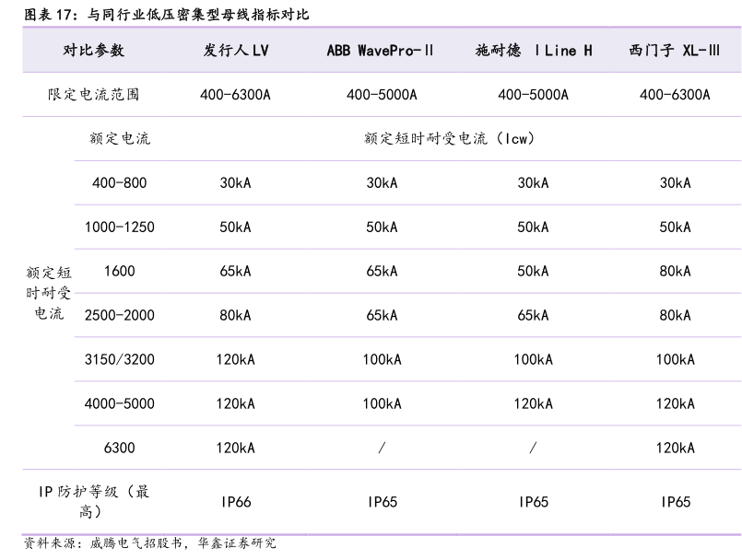Image resolution: width=742 pixels, height=560 pixels.
Task: Click the '限定电流范围' row label
Action: tap(94, 95)
